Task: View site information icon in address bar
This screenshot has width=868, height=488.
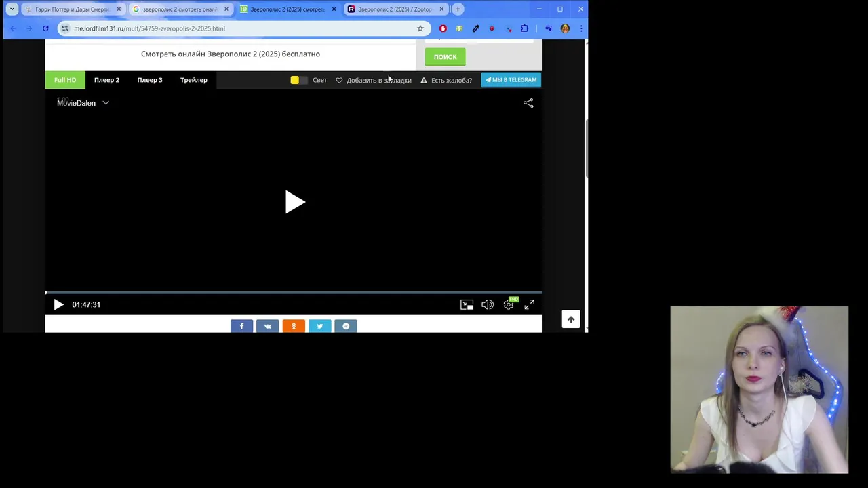Action: point(65,28)
